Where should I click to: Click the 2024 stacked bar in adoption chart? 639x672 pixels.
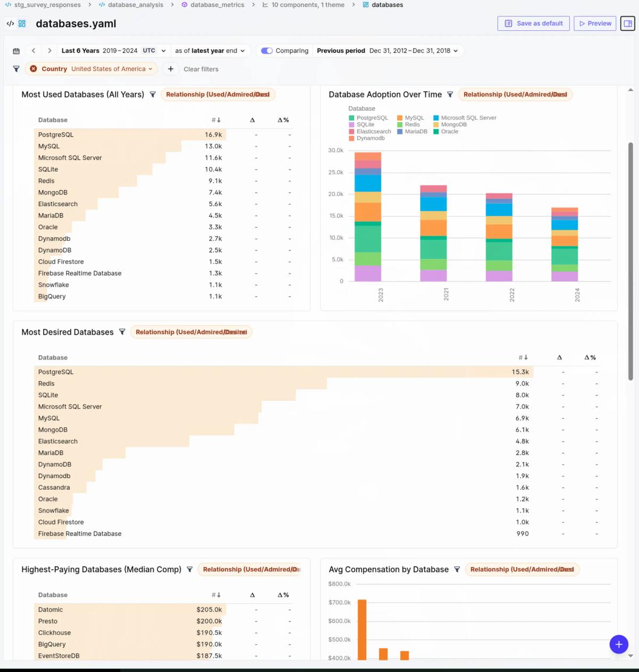pyautogui.click(x=564, y=245)
